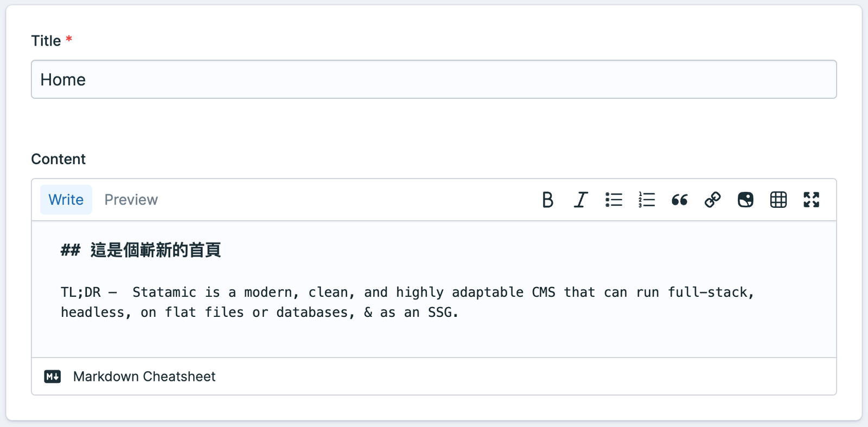The height and width of the screenshot is (427, 868).
Task: Click the Chinese heading line in the editor
Action: 155,250
